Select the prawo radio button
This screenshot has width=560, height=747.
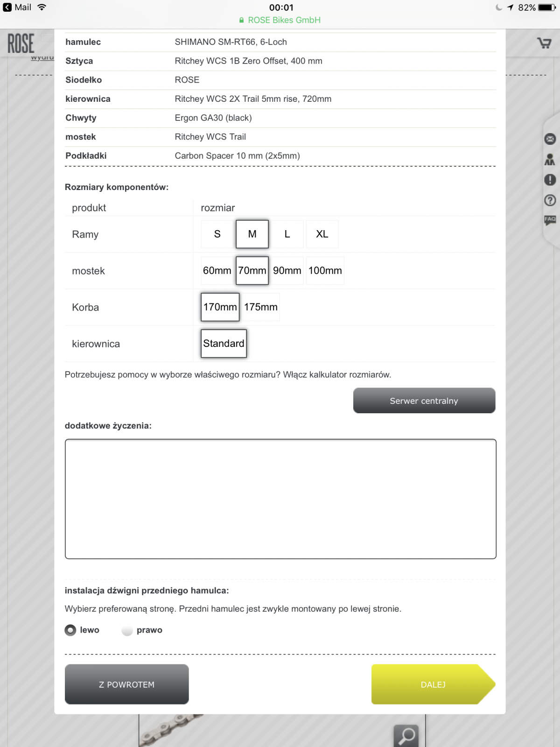point(127,631)
